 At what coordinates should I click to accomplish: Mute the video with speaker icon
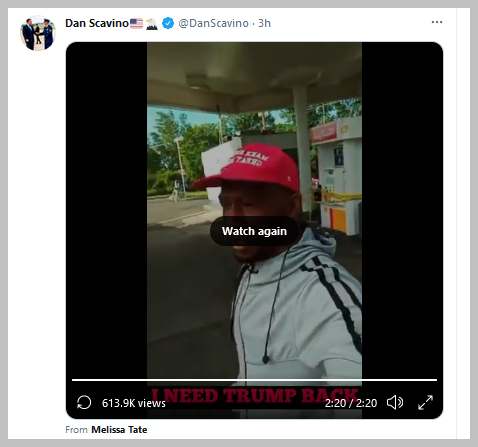(395, 402)
